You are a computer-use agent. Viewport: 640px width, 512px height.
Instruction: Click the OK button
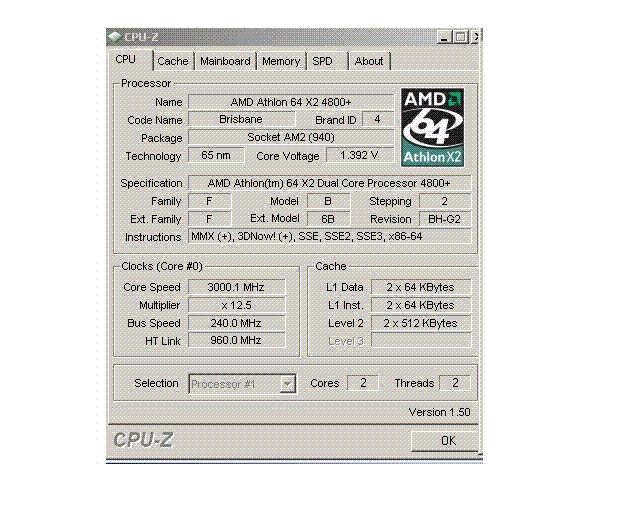click(444, 441)
